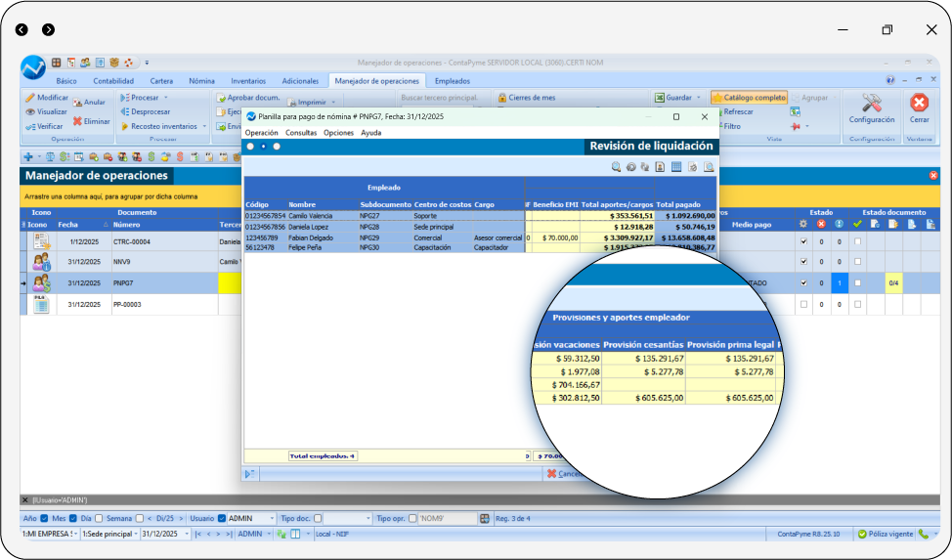The height and width of the screenshot is (560, 952).
Task: Click the magnifier search icon in Revisión toolbar
Action: (x=616, y=167)
